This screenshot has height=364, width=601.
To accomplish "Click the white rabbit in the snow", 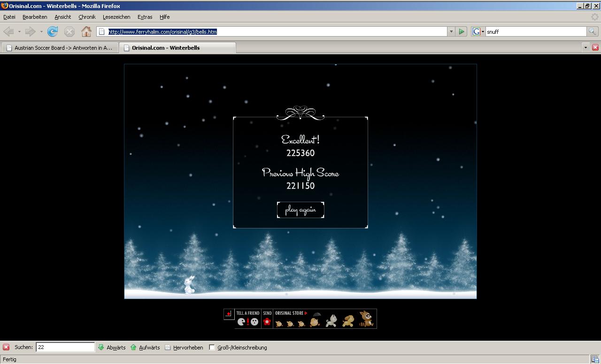I will (189, 285).
